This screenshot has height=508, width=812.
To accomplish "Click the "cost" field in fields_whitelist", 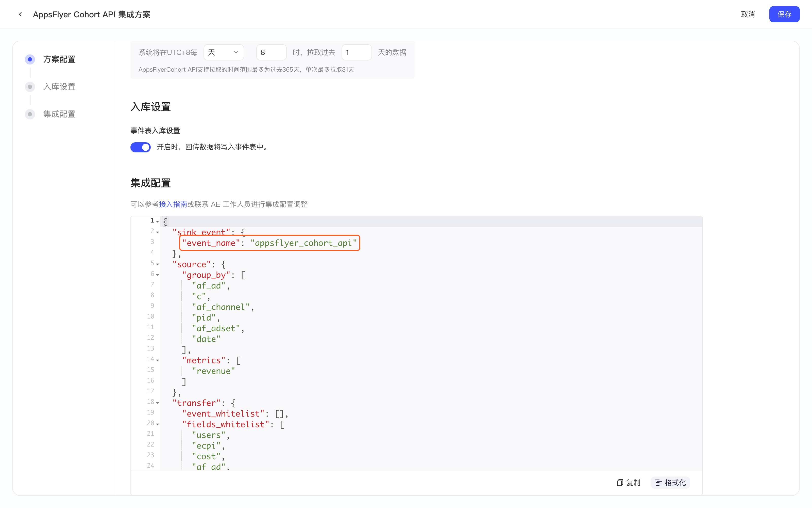I will click(206, 456).
